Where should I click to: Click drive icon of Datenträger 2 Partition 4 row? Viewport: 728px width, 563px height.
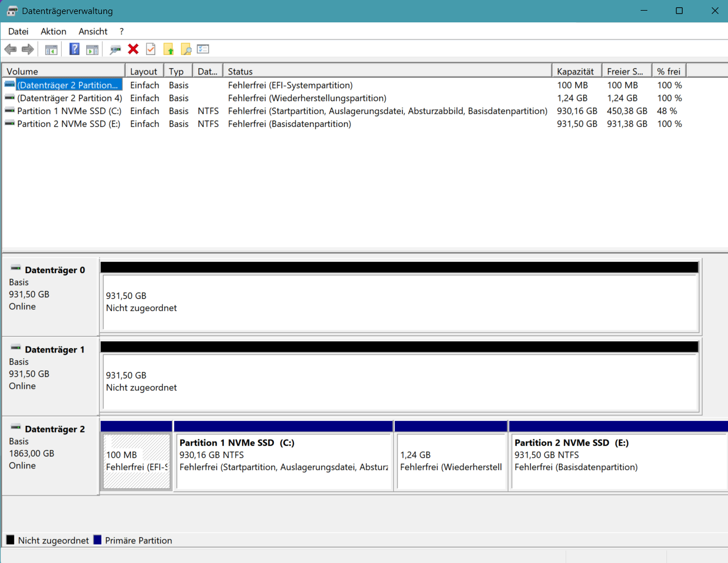pos(10,98)
